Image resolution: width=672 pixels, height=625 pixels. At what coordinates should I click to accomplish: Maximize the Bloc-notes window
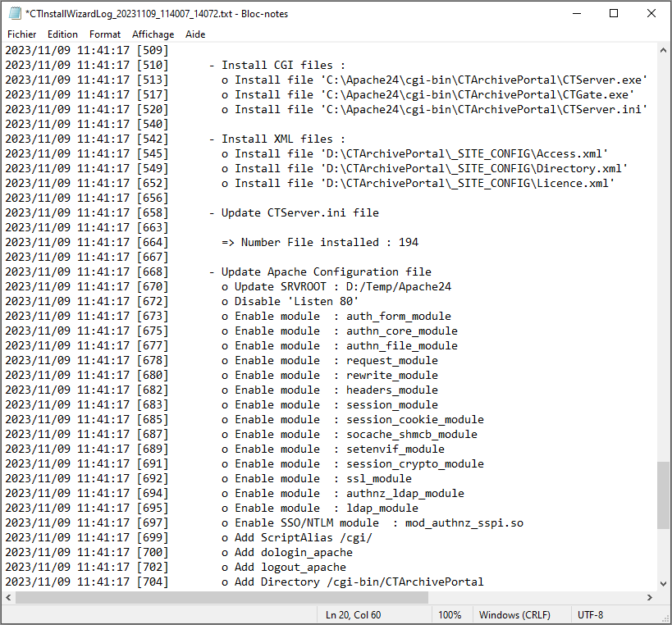click(x=614, y=14)
